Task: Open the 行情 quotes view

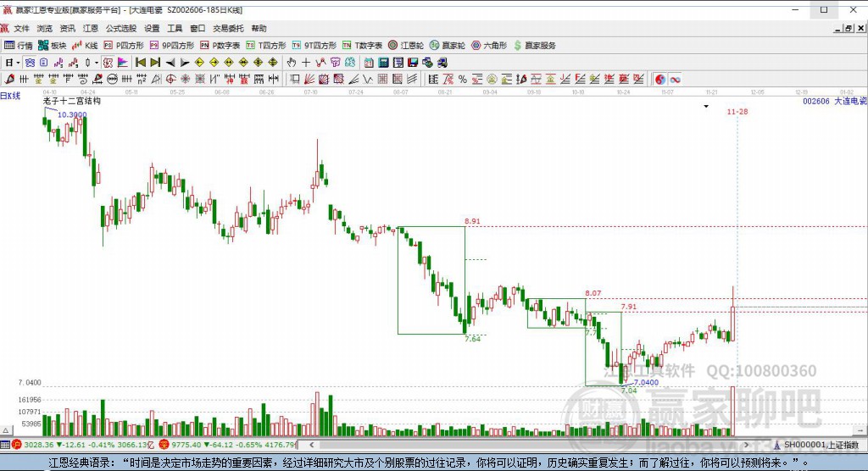Action: coord(19,46)
